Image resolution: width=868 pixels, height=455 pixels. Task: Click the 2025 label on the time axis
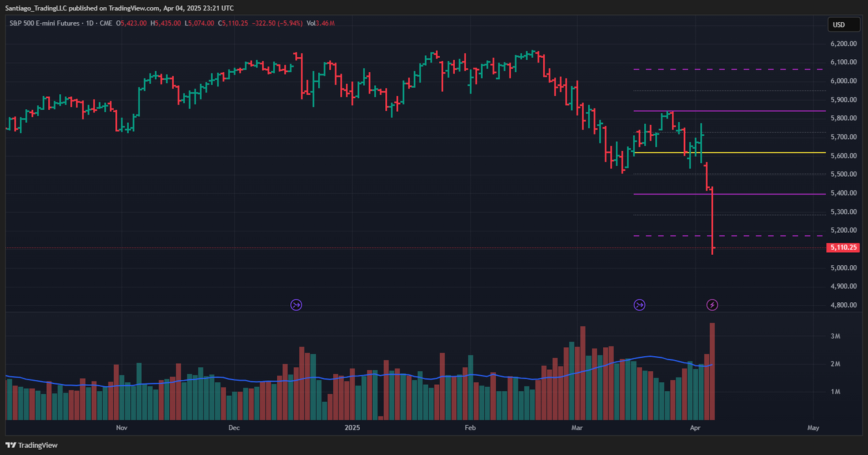point(353,428)
